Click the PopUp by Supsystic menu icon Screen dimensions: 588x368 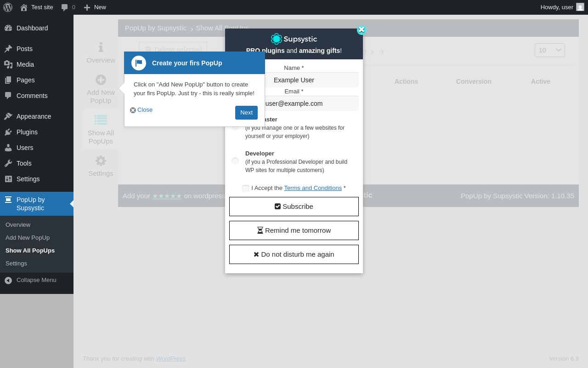(8, 200)
